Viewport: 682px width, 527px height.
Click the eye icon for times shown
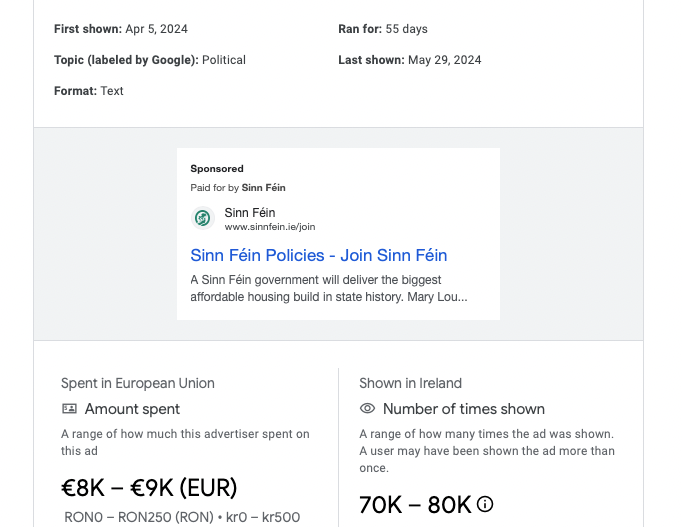[x=367, y=409]
